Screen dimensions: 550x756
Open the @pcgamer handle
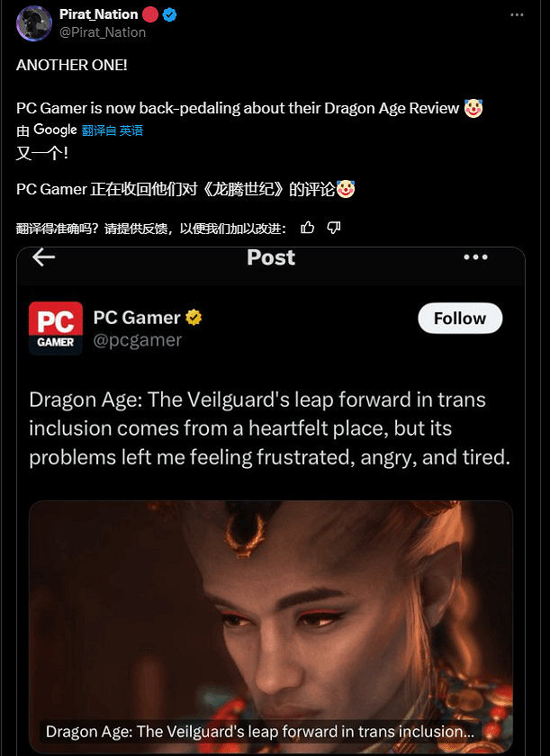pos(138,340)
